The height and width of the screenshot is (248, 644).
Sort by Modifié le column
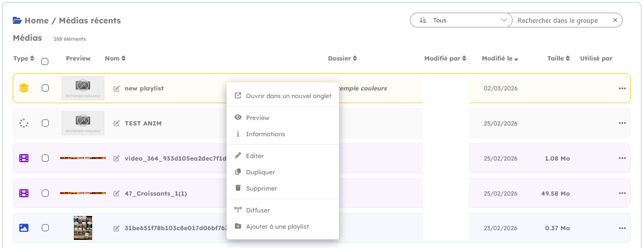tap(500, 58)
